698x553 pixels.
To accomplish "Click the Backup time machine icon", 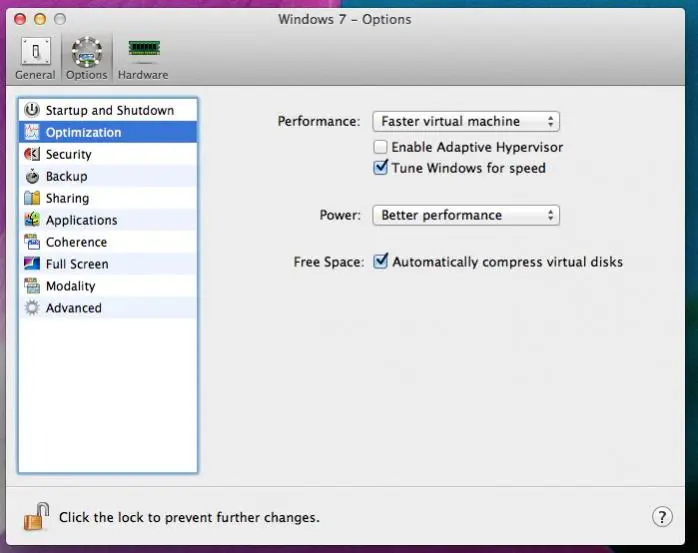I will click(31, 176).
